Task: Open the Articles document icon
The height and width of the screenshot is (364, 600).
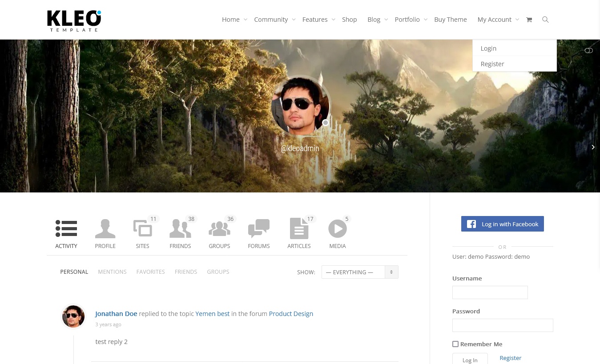Action: [299, 228]
